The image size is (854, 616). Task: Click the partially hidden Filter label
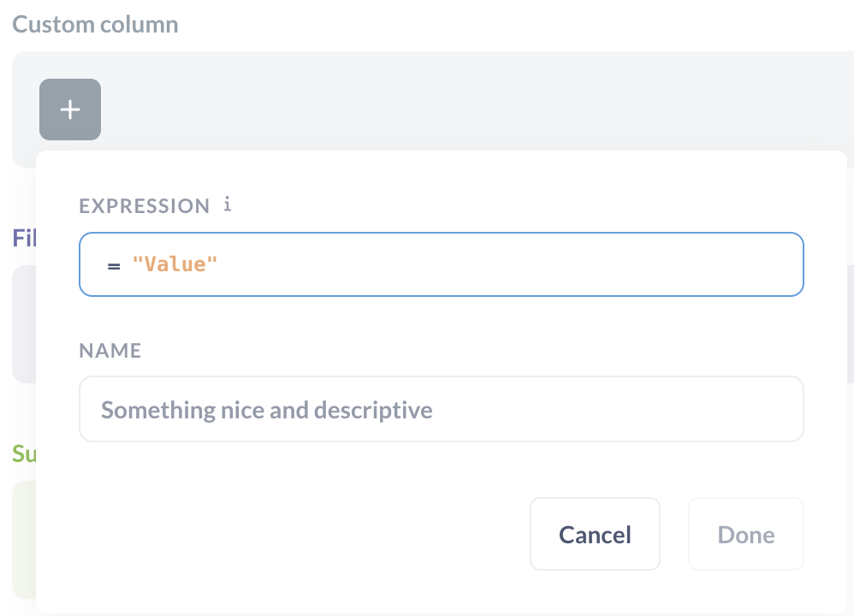tap(24, 239)
